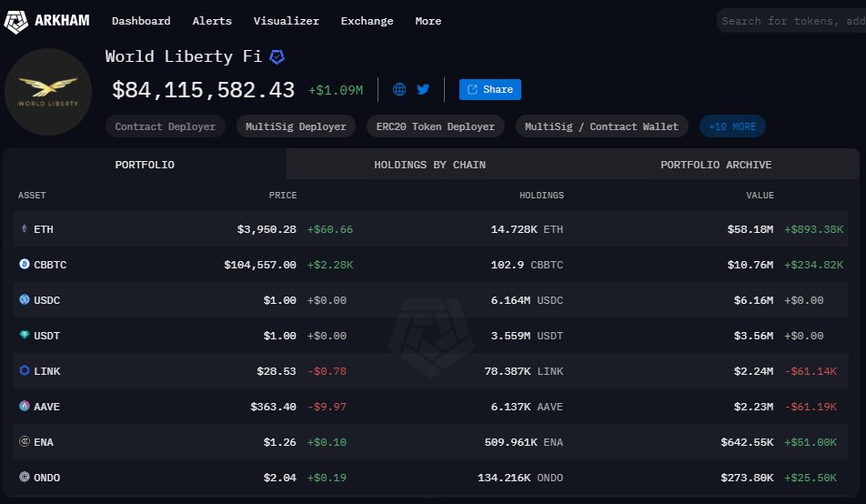The width and height of the screenshot is (866, 504).
Task: Click the $58.18M ETH value
Action: coord(750,228)
